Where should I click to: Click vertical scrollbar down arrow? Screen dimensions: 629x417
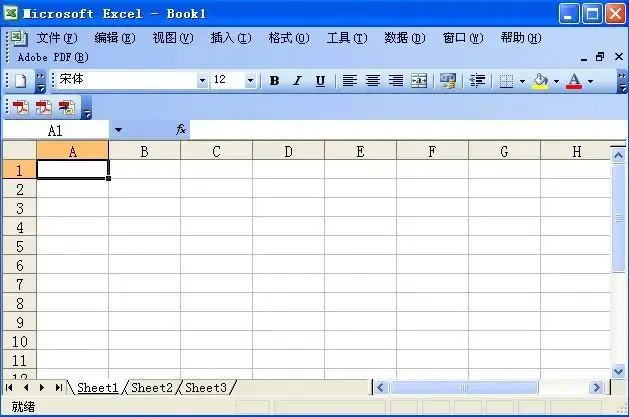click(619, 371)
